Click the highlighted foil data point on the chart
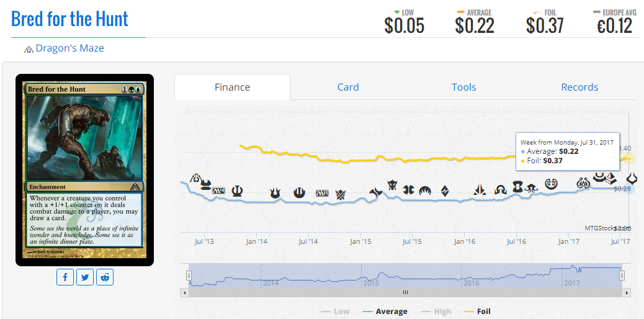 [629, 159]
